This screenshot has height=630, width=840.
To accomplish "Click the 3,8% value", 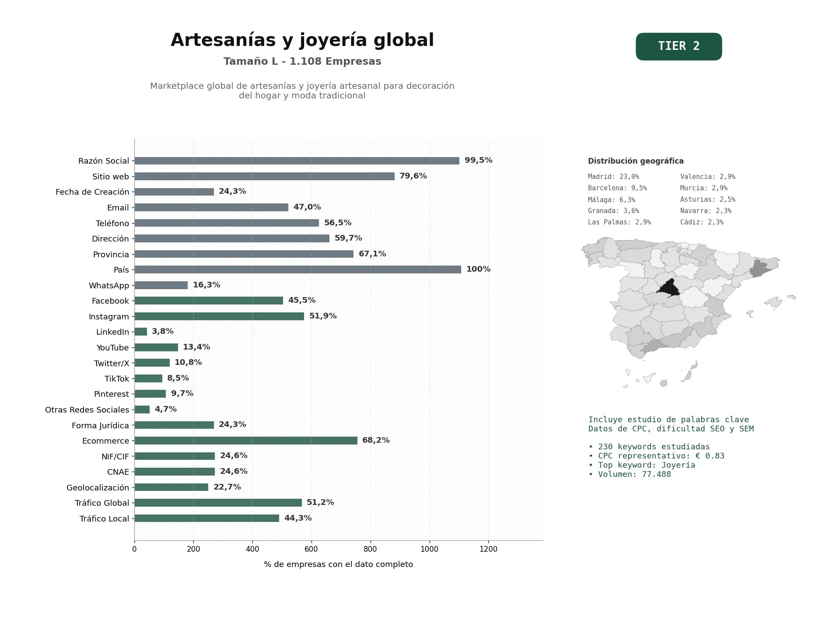I will tap(163, 331).
